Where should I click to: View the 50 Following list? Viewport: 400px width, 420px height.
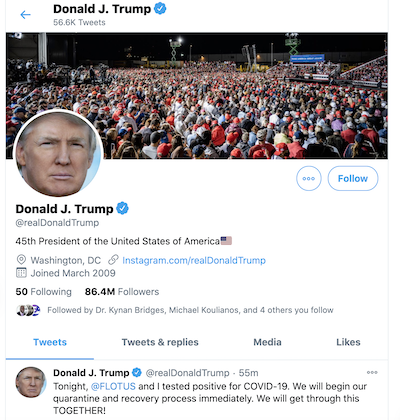pyautogui.click(x=44, y=292)
